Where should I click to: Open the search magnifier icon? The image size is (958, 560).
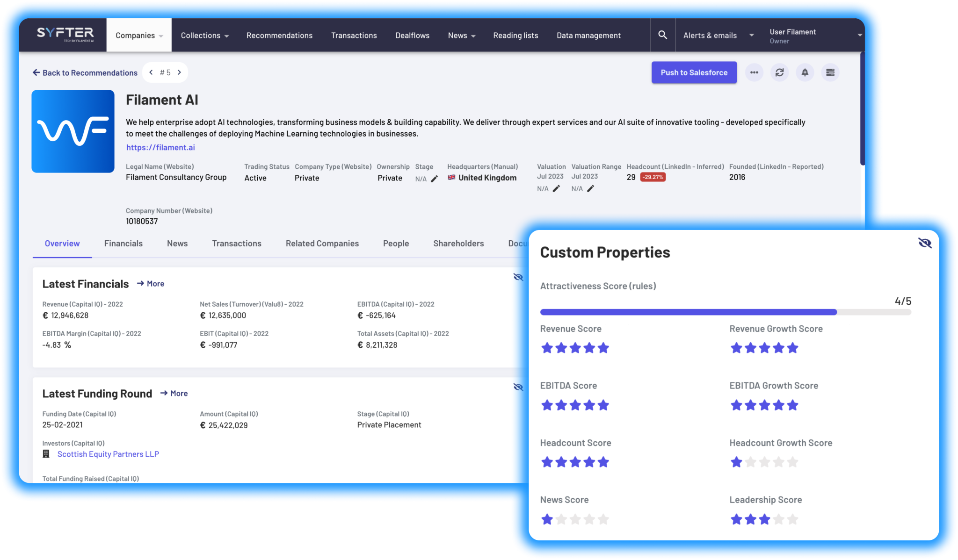[662, 35]
